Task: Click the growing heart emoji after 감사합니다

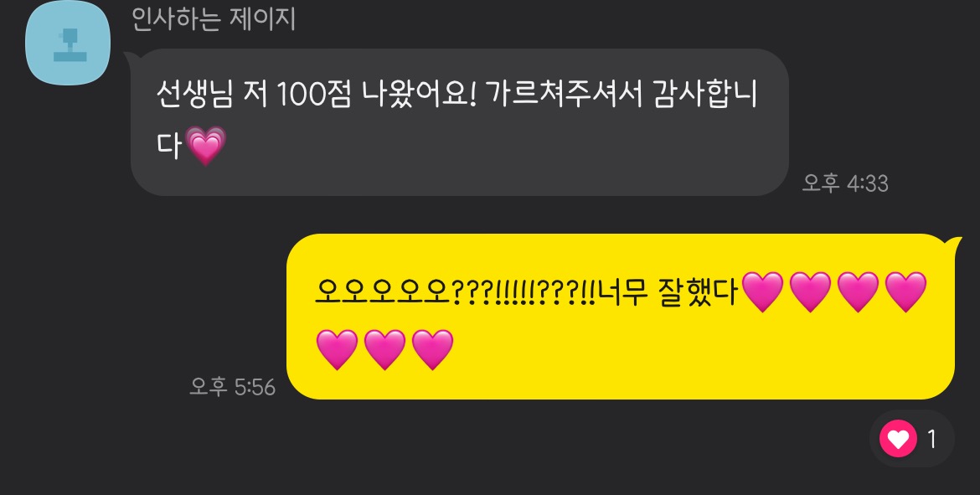Action: tap(206, 147)
